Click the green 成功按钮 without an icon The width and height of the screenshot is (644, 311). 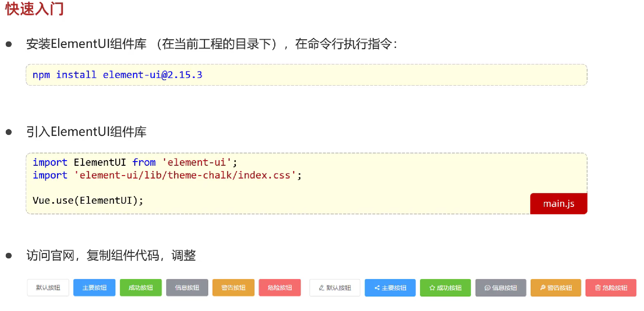coord(140,288)
